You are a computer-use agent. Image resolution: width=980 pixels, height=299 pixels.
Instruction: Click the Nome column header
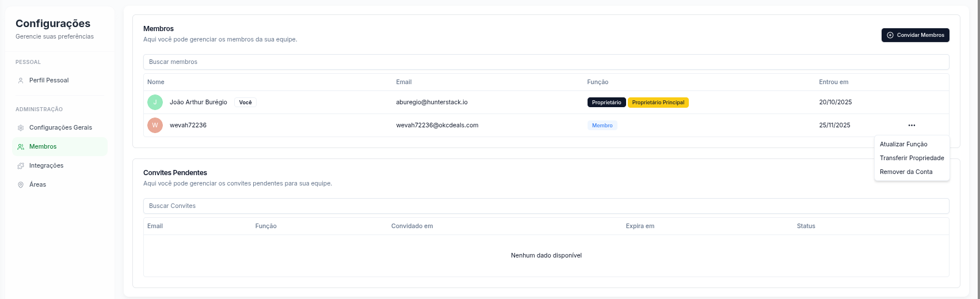click(x=156, y=82)
